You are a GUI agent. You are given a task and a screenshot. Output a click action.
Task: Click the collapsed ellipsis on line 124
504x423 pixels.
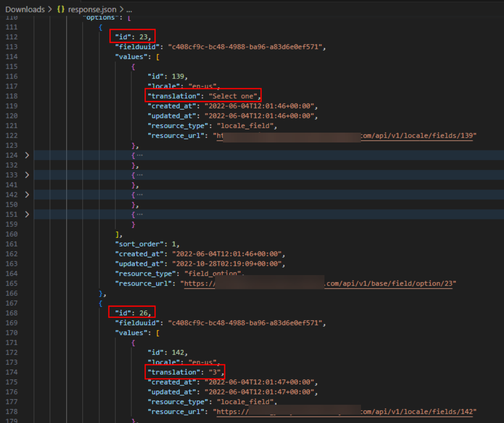pyautogui.click(x=140, y=155)
